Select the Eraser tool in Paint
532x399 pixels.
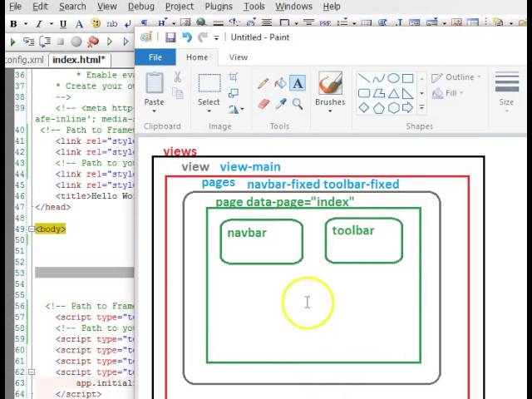point(264,104)
